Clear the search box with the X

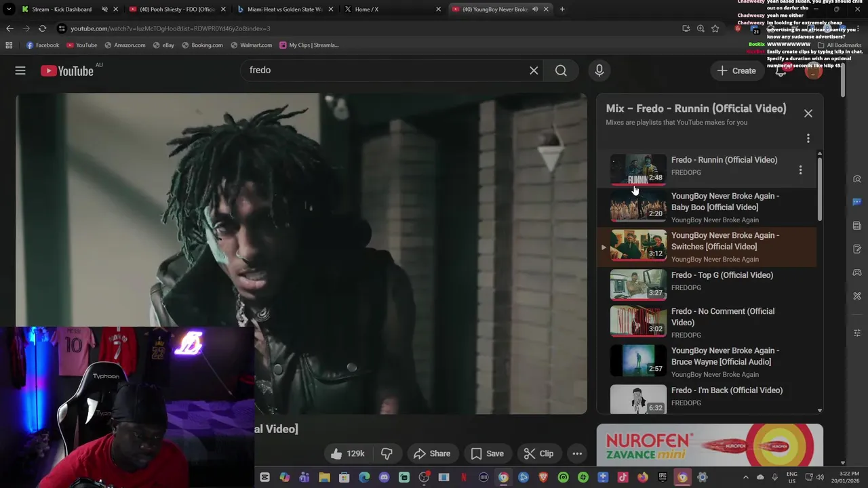click(534, 70)
